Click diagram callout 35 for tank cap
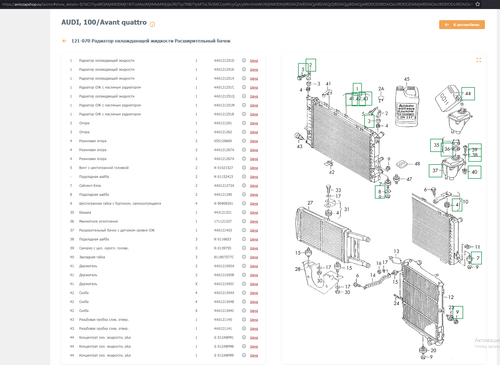The image size is (500, 365). pyautogui.click(x=436, y=145)
